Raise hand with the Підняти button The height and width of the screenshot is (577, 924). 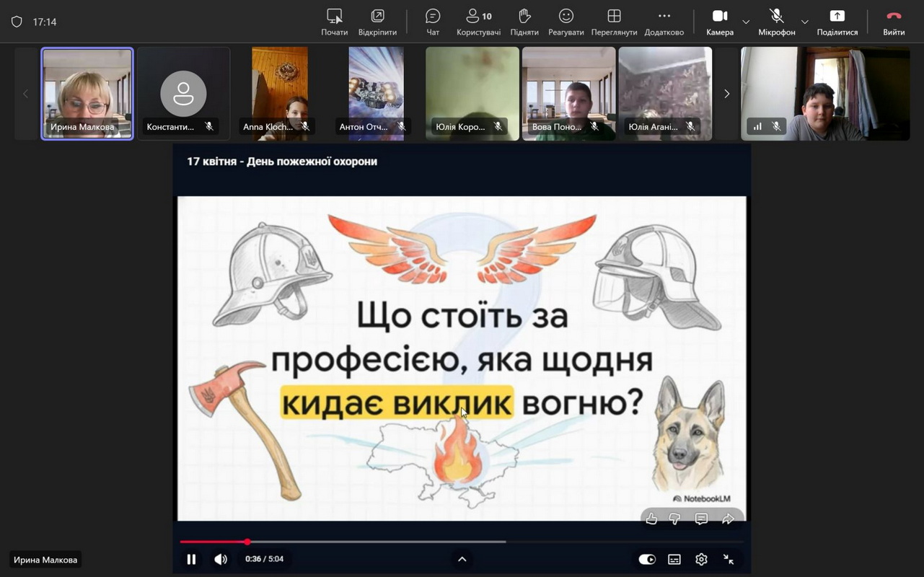tap(524, 22)
